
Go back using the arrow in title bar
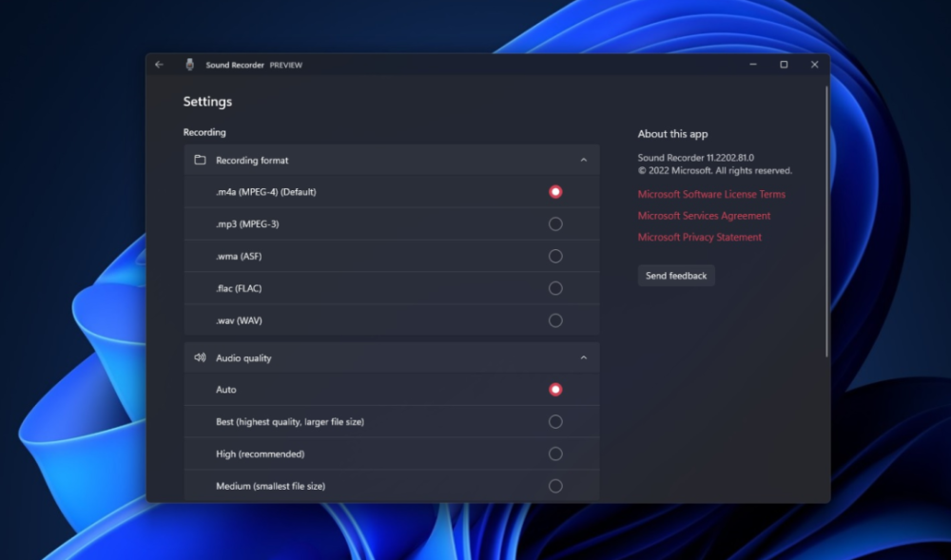pyautogui.click(x=160, y=65)
